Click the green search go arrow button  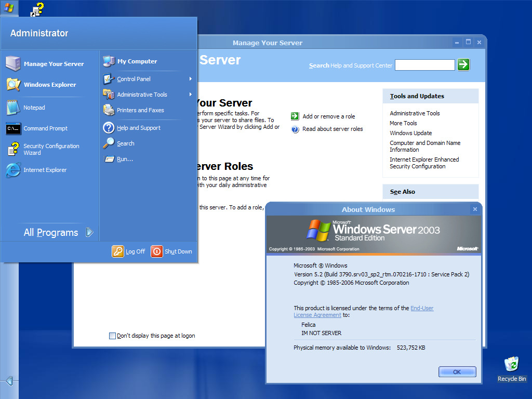point(463,64)
